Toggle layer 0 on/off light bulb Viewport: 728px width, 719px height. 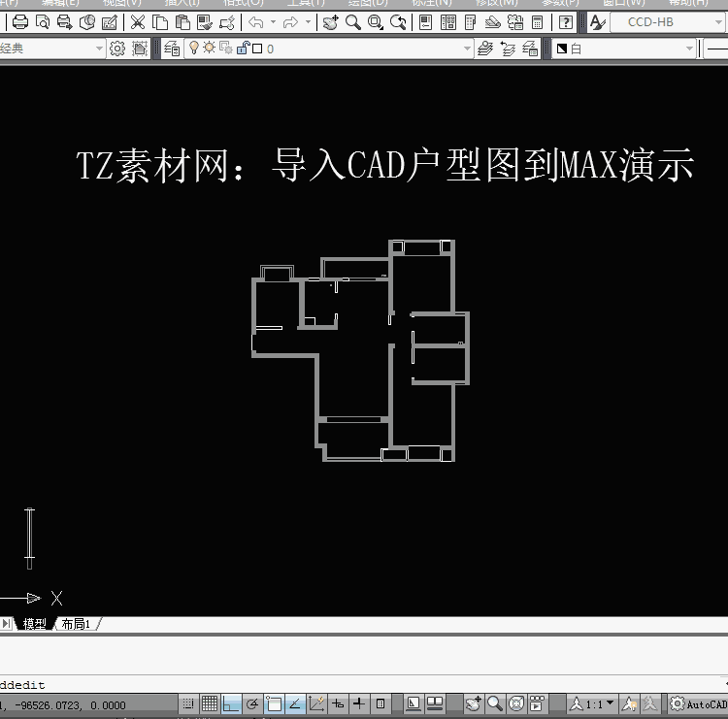(194, 48)
